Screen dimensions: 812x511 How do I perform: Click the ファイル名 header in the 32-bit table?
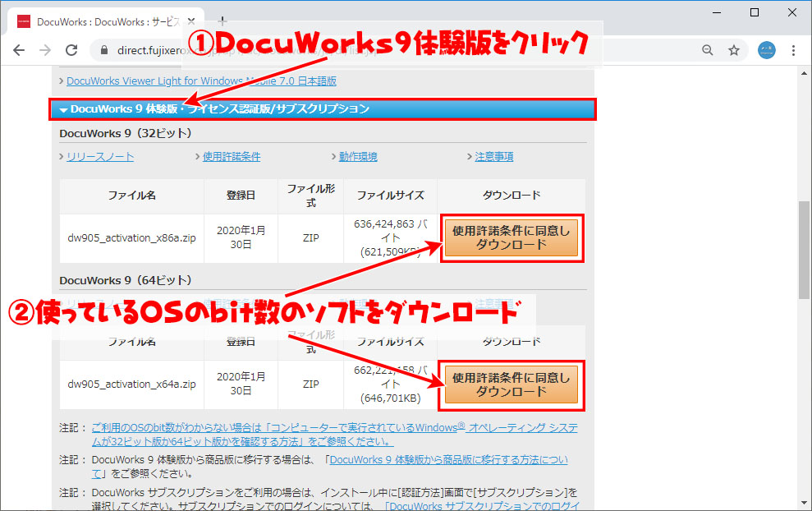point(131,196)
